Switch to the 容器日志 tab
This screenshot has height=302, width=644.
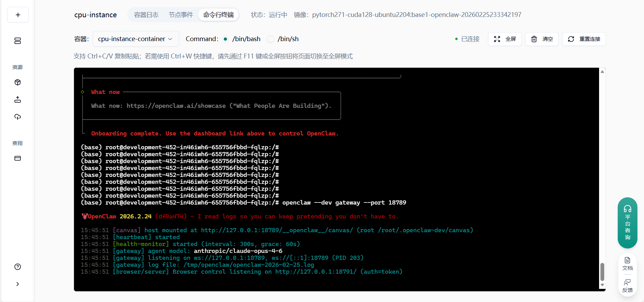point(146,15)
